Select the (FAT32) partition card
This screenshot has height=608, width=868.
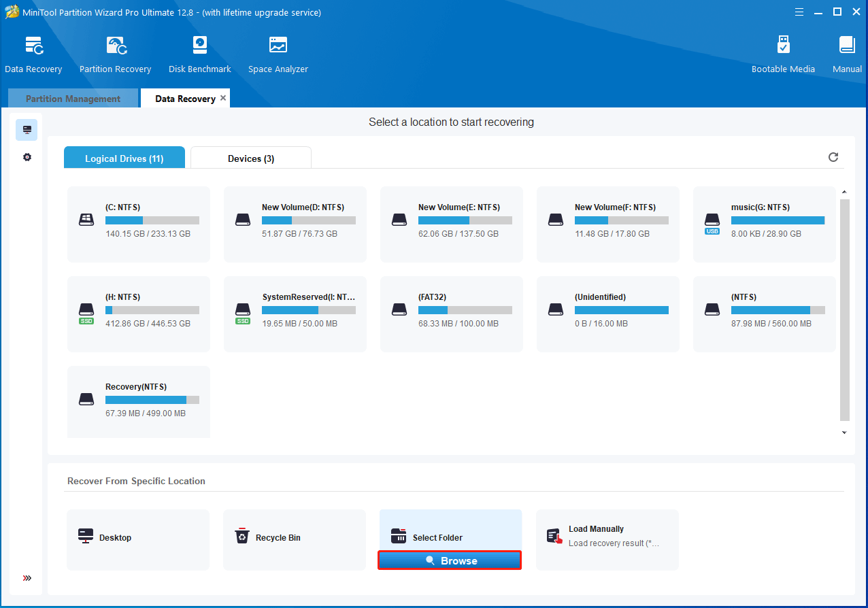(x=452, y=314)
